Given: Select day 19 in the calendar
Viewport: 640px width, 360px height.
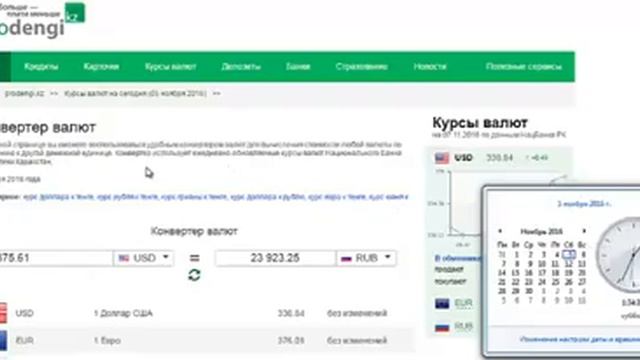Looking at the screenshot, I should pos(569,273).
